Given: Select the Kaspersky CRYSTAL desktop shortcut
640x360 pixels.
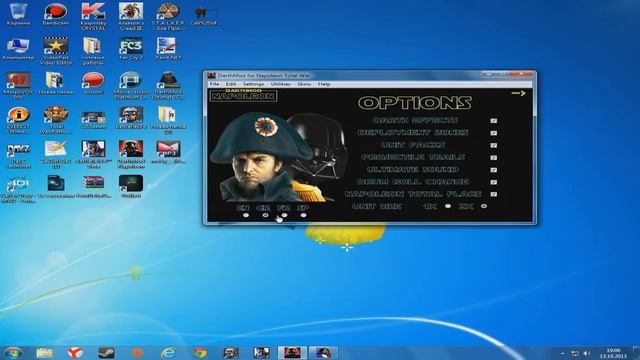Looking at the screenshot, I should pyautogui.click(x=93, y=16).
